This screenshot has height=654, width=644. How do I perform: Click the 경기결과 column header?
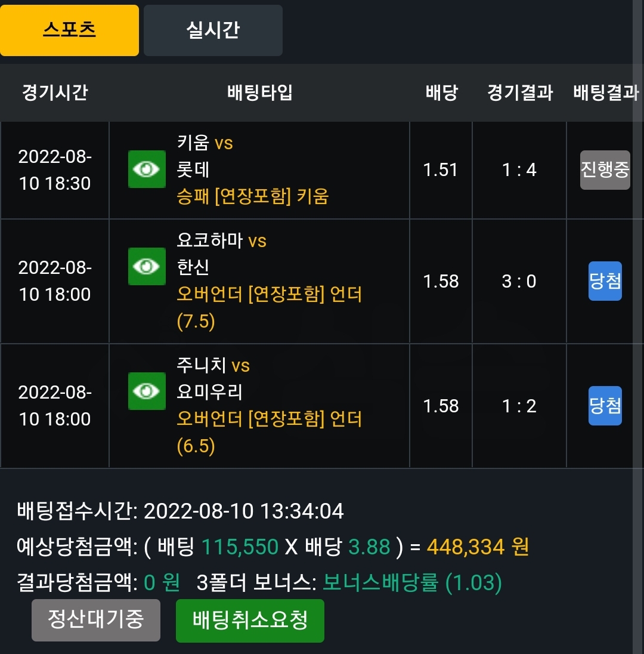[x=520, y=92]
